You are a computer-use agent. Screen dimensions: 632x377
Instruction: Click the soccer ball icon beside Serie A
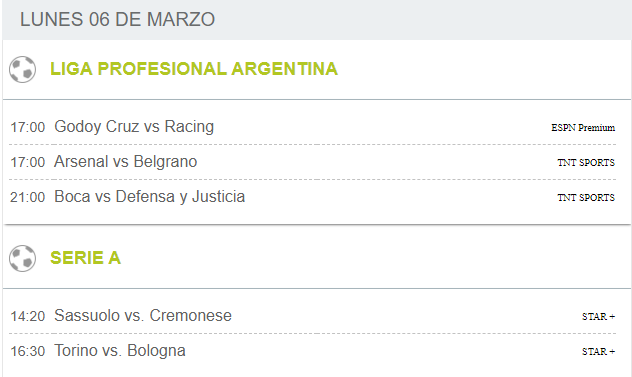(x=23, y=258)
